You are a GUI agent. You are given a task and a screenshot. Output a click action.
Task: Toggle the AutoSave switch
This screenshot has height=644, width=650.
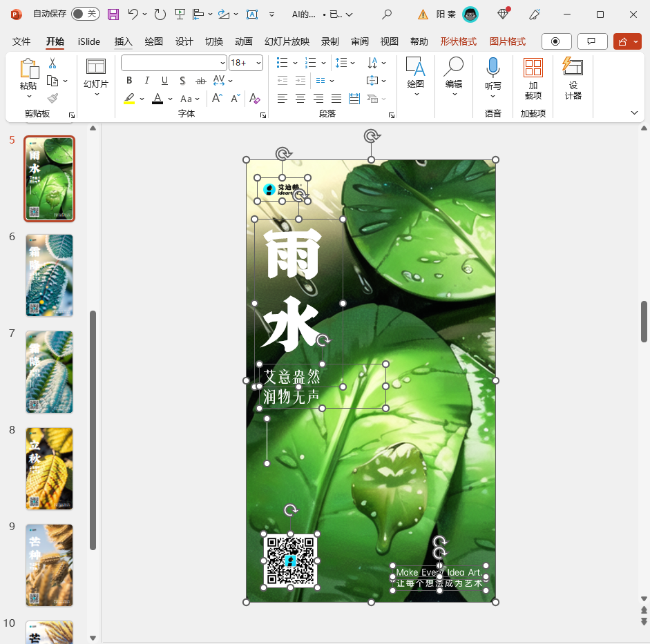85,14
